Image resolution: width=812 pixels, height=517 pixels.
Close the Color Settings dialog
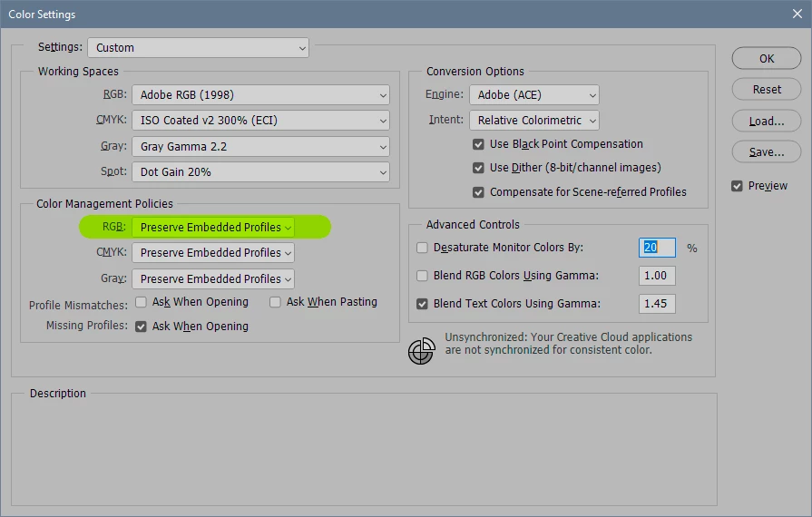tap(797, 14)
